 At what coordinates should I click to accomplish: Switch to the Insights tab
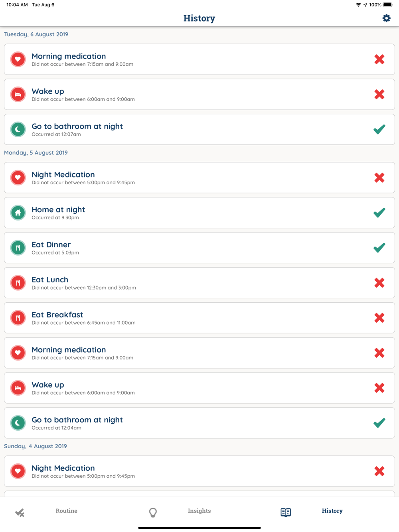coord(199,511)
